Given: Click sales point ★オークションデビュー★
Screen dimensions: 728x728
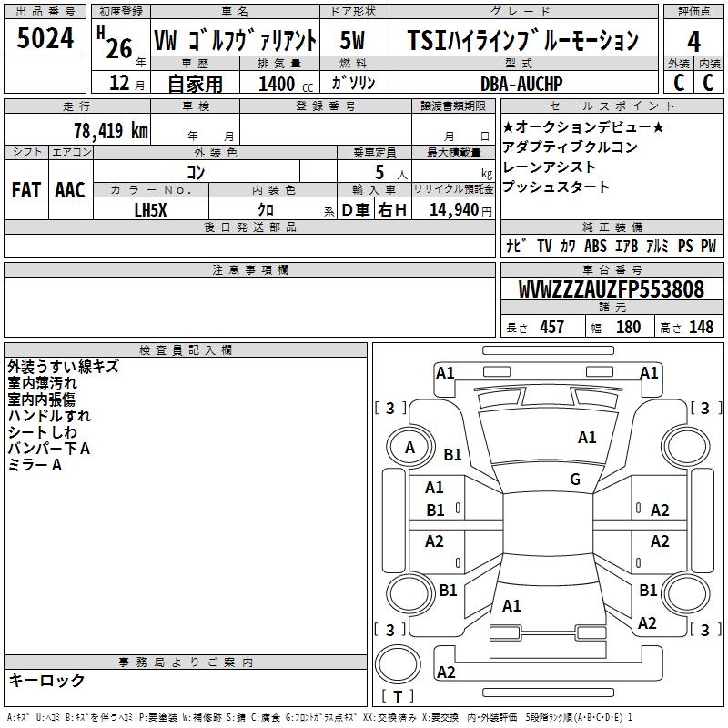Looking at the screenshot, I should coord(583,126).
